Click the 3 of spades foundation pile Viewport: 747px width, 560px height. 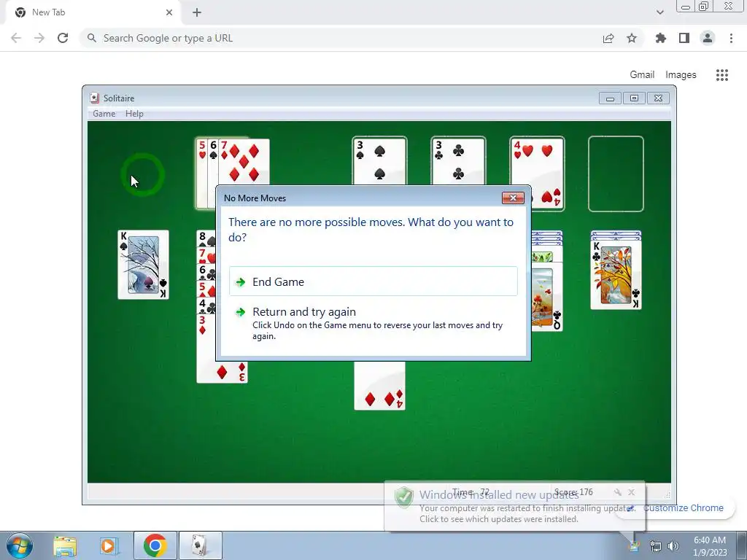[379, 161]
